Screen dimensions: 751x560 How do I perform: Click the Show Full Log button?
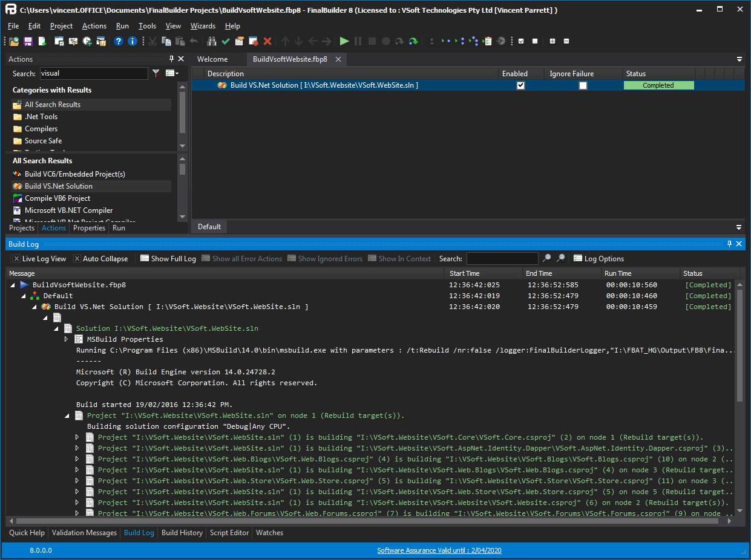click(168, 258)
